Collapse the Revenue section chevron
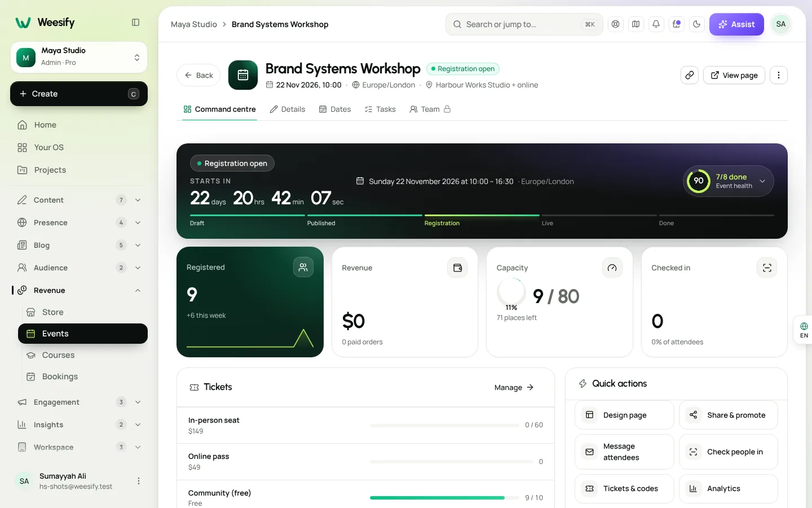The width and height of the screenshot is (812, 508). pos(138,290)
